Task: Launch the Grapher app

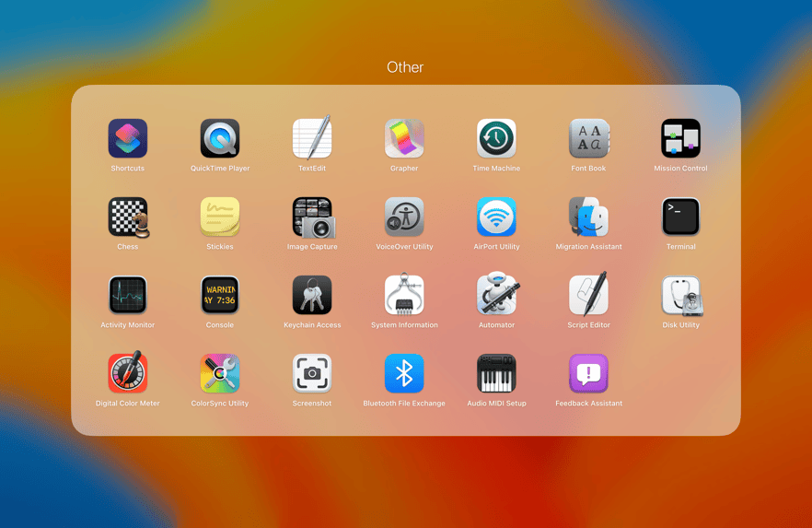Action: (x=404, y=138)
